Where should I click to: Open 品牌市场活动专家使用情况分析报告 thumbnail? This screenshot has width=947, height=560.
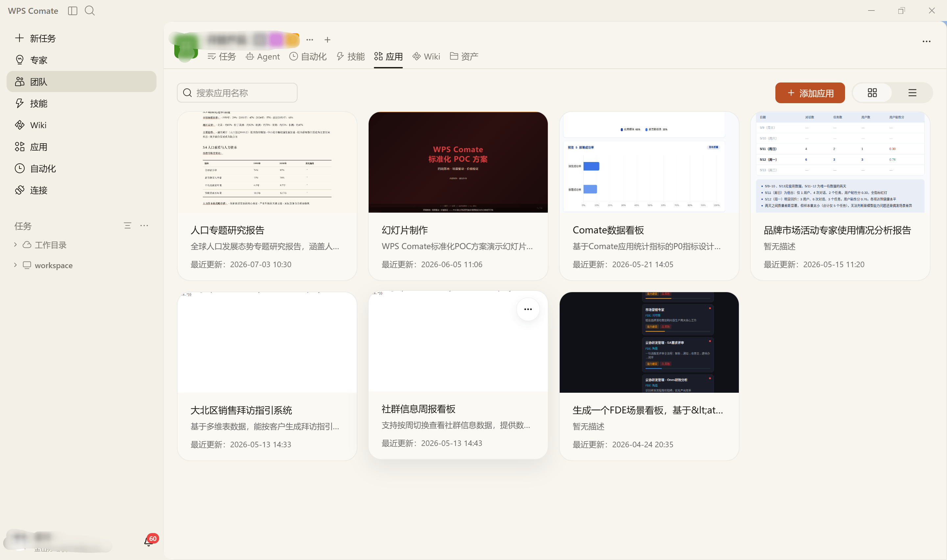(840, 162)
